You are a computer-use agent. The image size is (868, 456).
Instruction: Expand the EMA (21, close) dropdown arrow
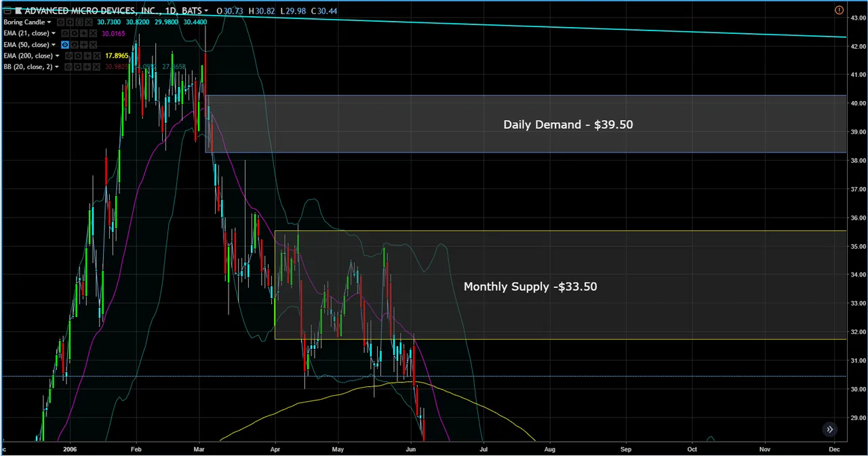(x=54, y=33)
